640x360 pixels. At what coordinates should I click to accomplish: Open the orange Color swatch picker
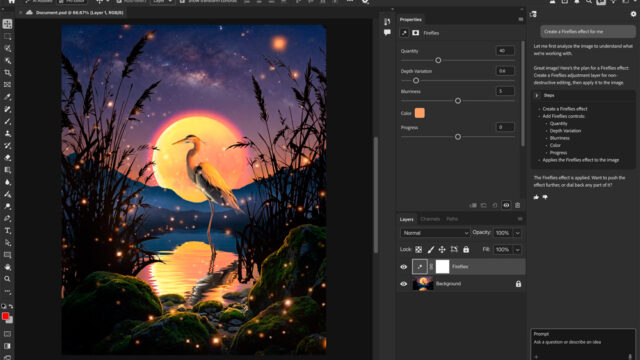[420, 113]
